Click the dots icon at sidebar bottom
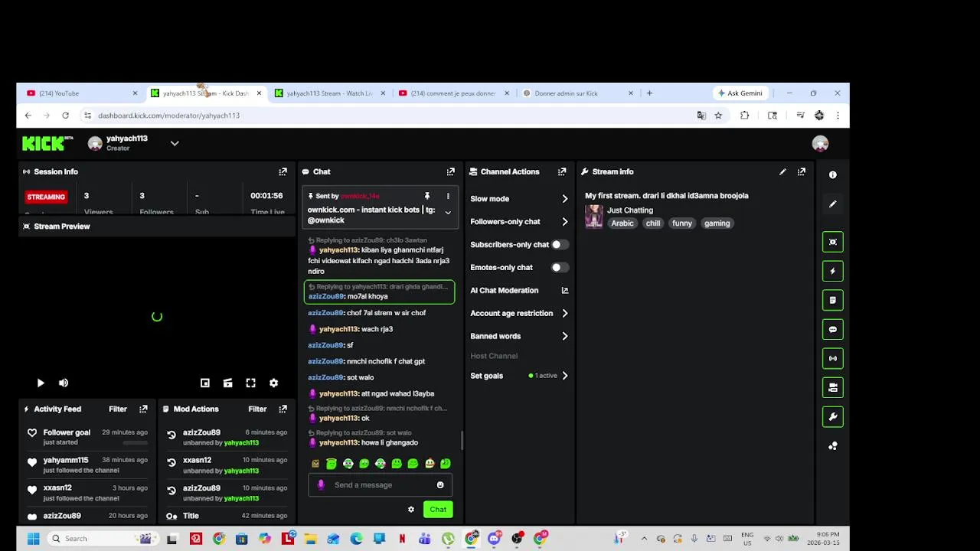The image size is (980, 551). coord(833,445)
